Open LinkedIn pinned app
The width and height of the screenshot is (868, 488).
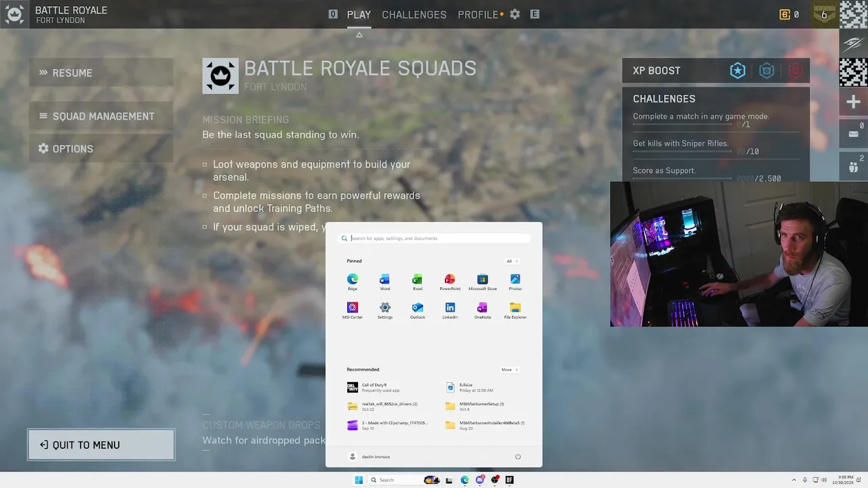pos(450,310)
